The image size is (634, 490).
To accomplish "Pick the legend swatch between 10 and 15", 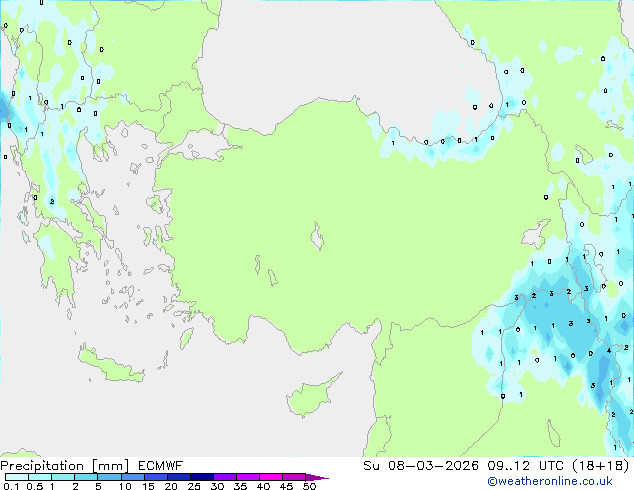I will tap(135, 477).
